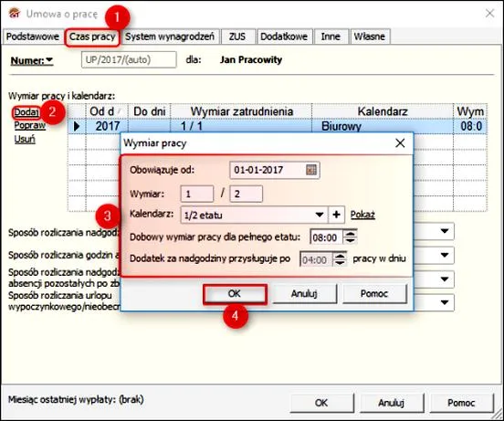The image size is (504, 421).
Task: Decrease the Dobowy wymiar pracy time
Action: coord(351,241)
